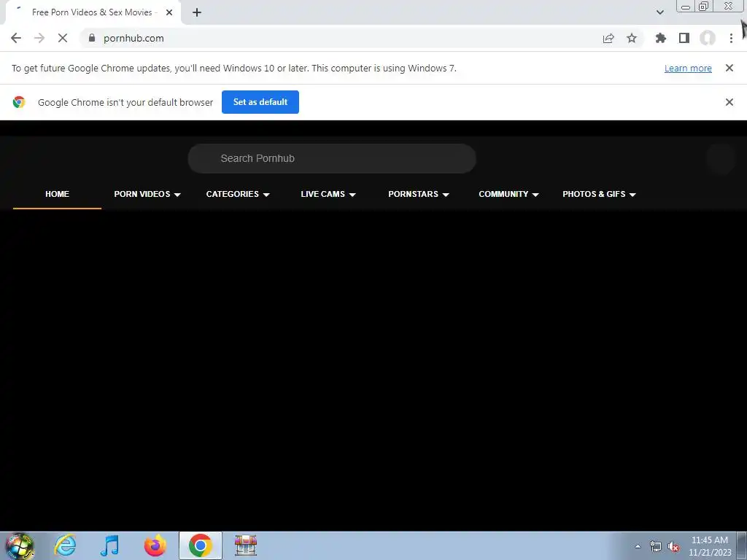Switch to Chrome in the taskbar
The width and height of the screenshot is (747, 560).
click(200, 545)
